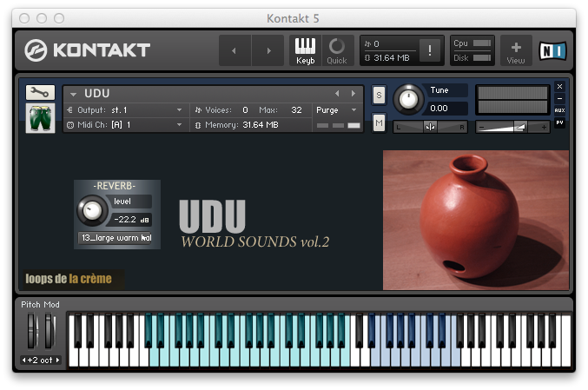Click the red udu pot image
588x390 pixels.
tap(475, 220)
